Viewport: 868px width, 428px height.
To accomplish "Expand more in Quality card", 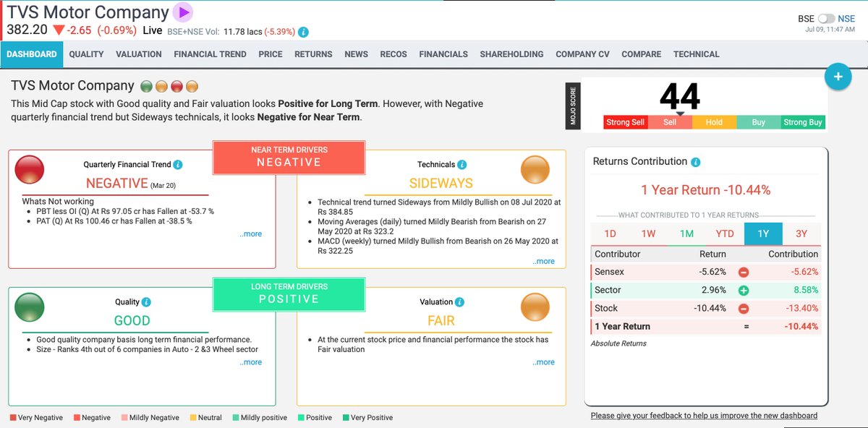I will [x=251, y=362].
